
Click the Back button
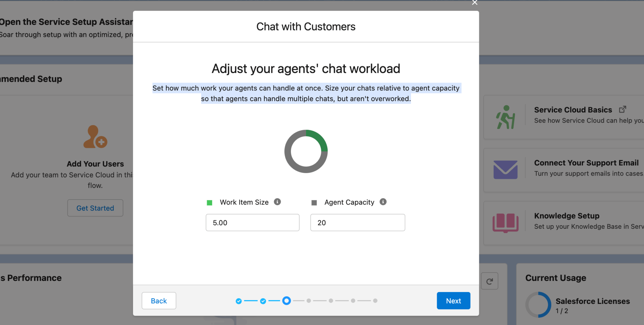[158, 300]
